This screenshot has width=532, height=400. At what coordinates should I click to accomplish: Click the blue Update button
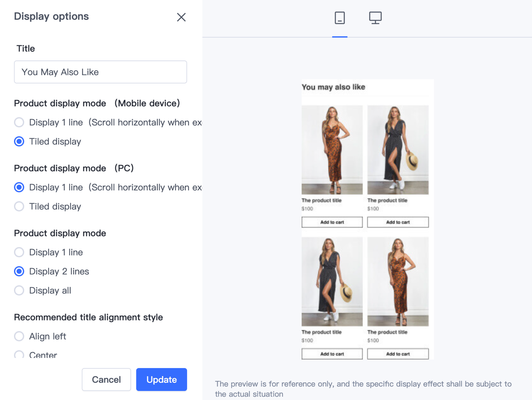(x=161, y=380)
